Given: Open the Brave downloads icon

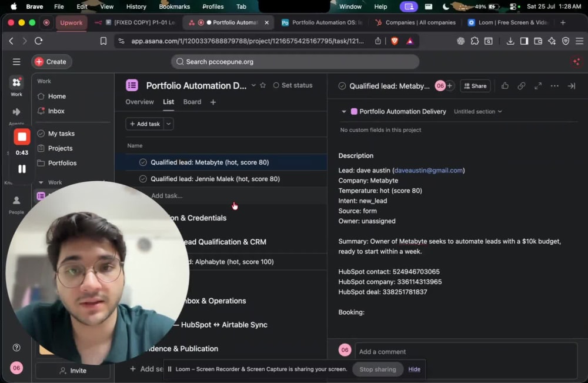Looking at the screenshot, I should pyautogui.click(x=510, y=41).
